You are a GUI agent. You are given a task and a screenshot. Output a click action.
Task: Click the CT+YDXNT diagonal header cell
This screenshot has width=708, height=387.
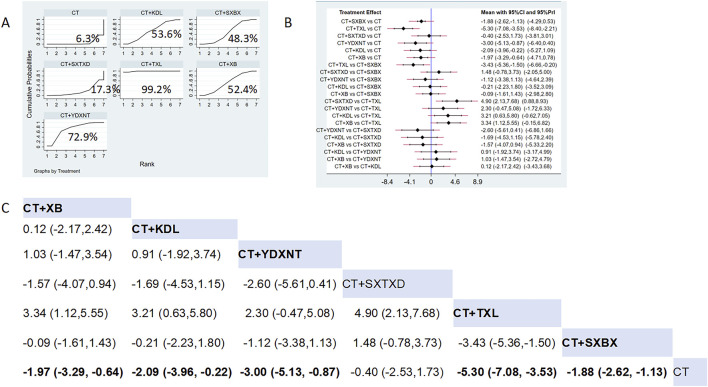pyautogui.click(x=289, y=254)
